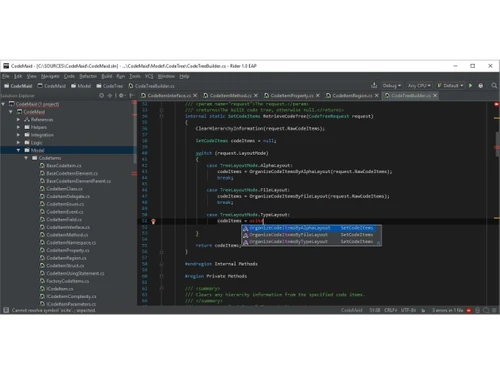Click CRLF line ending indicator
The image size is (500, 375).
[390, 310]
